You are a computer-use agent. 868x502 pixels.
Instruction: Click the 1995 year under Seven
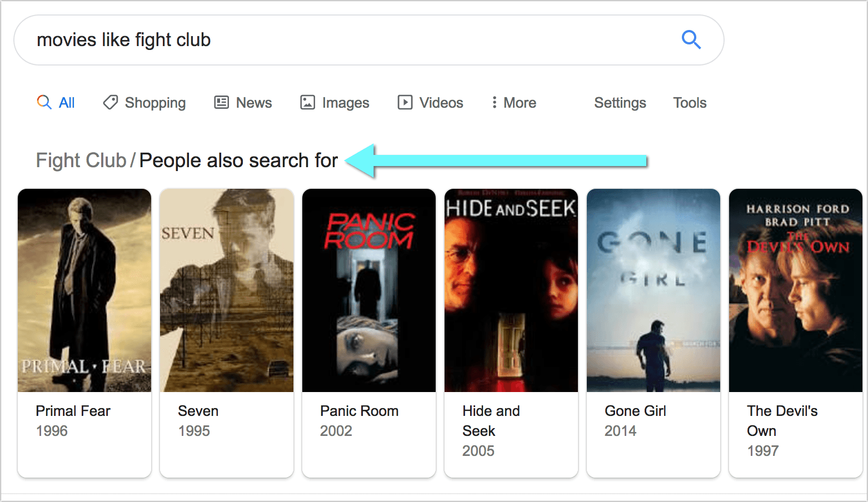pos(194,431)
